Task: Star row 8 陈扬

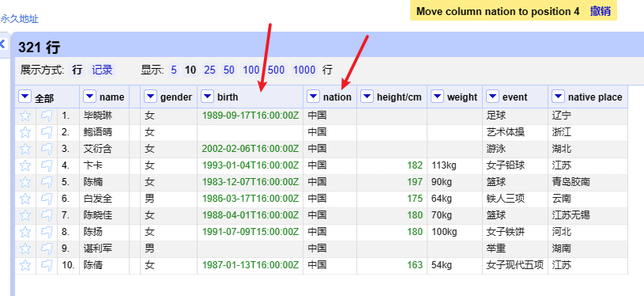Action: pos(25,232)
